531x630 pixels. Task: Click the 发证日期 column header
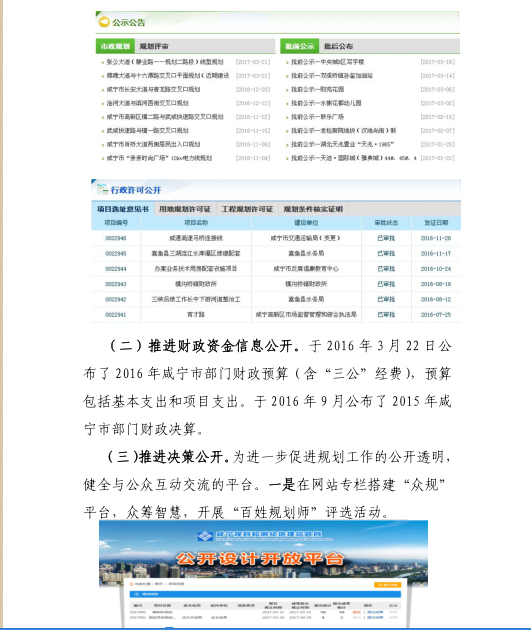coord(436,223)
